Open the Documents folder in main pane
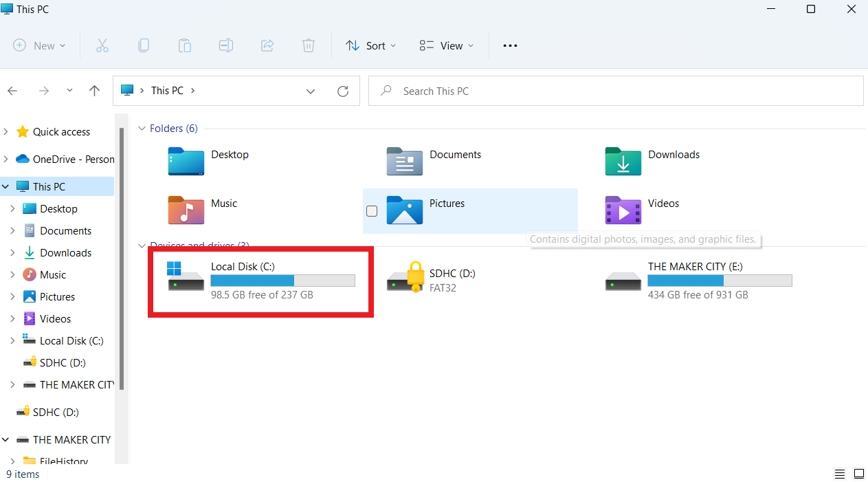Viewport: 868px width, 482px height. 434,162
